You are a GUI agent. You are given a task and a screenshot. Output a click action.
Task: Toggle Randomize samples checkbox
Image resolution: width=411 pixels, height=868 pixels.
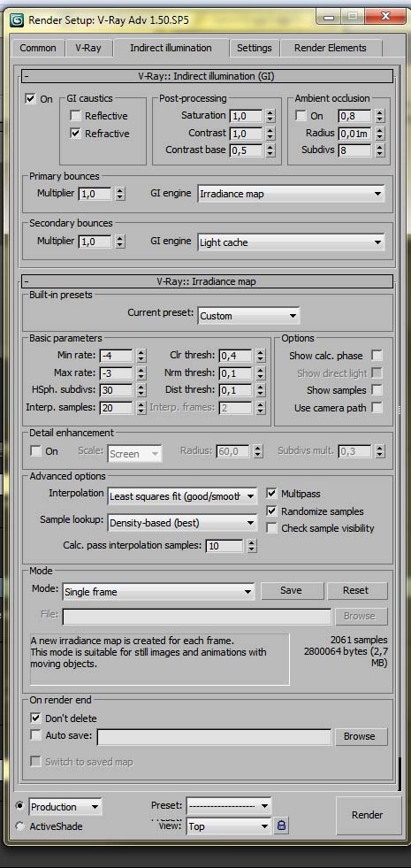coord(271,511)
